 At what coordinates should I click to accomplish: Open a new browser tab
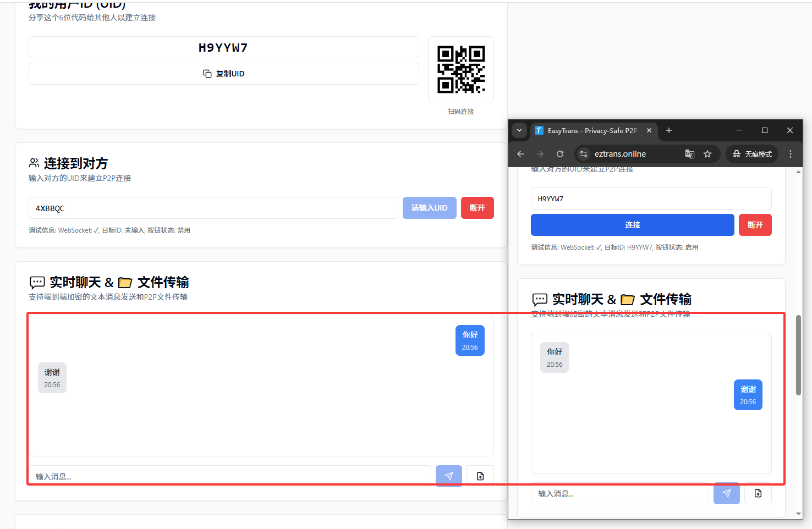(x=669, y=130)
